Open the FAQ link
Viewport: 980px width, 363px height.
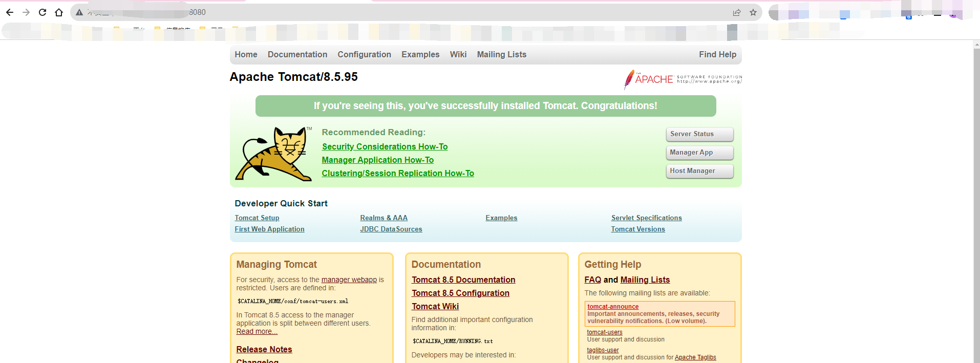592,280
